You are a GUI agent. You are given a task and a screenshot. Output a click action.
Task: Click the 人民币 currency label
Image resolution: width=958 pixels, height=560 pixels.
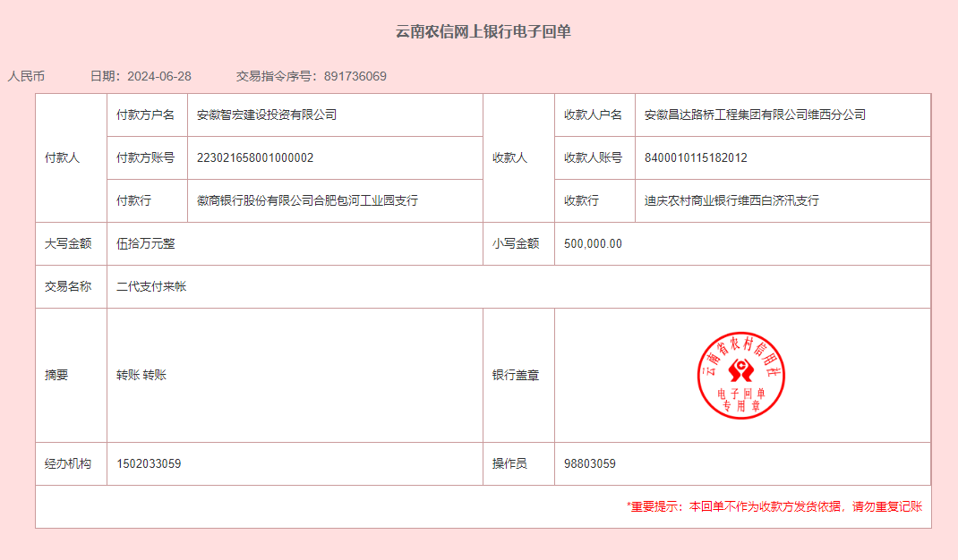click(26, 76)
